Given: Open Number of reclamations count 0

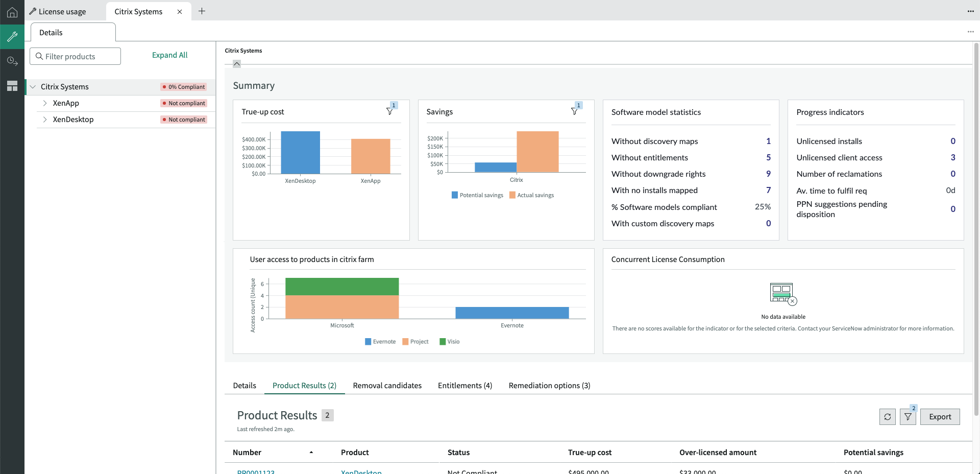Looking at the screenshot, I should pos(953,174).
